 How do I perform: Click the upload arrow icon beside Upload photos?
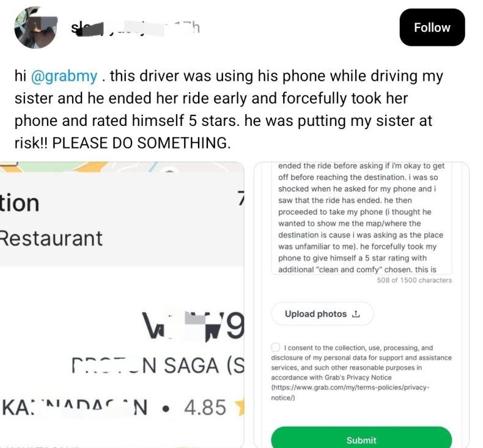(355, 314)
